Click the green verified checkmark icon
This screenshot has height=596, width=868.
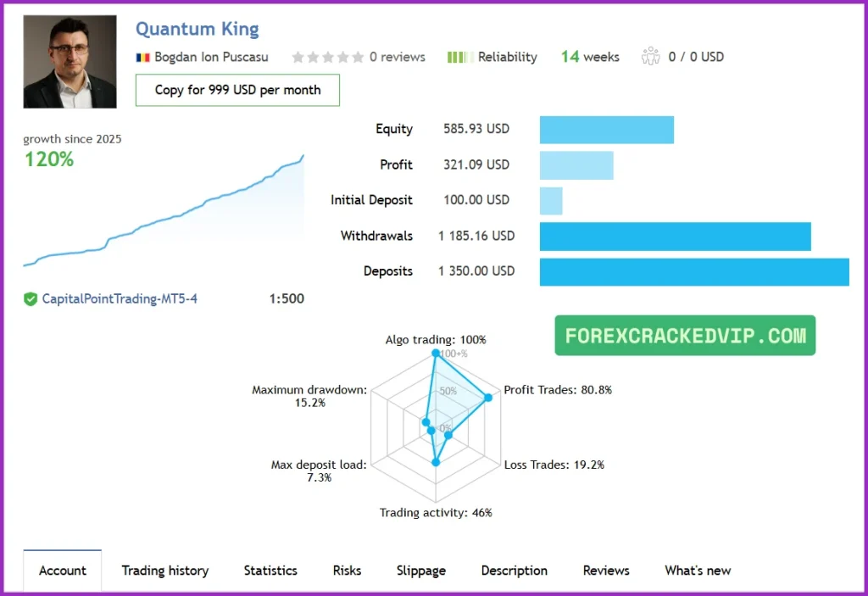(29, 298)
